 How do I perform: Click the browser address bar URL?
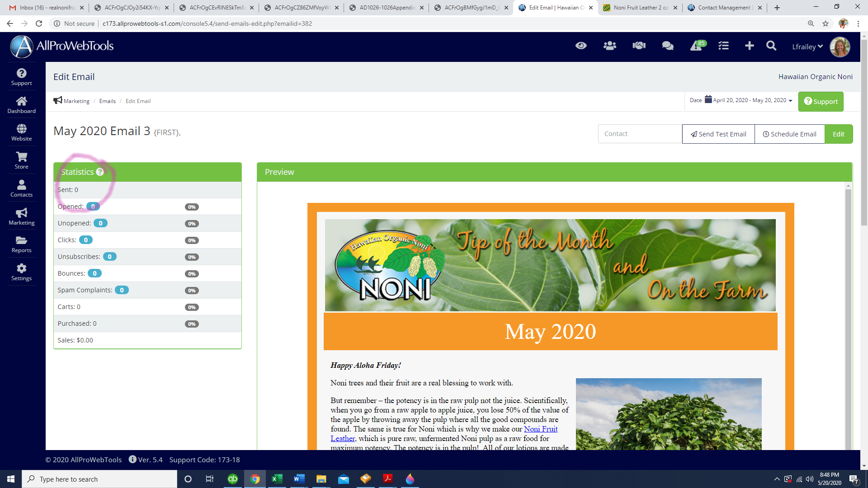(x=207, y=23)
